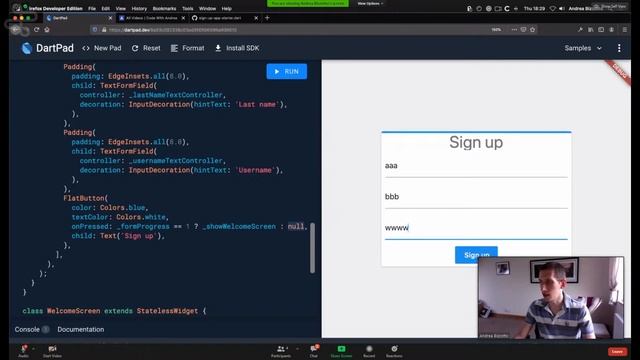Open Firefox developer tools wrench icon

point(580,29)
